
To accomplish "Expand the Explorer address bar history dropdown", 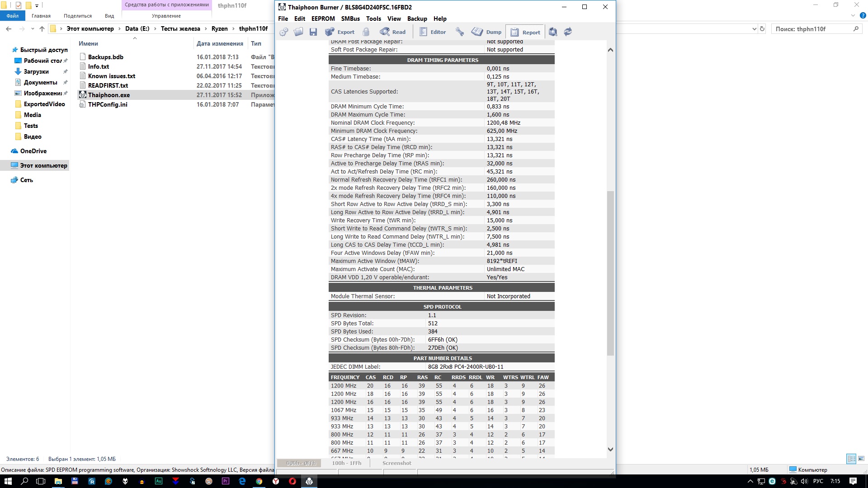I will [x=754, y=29].
